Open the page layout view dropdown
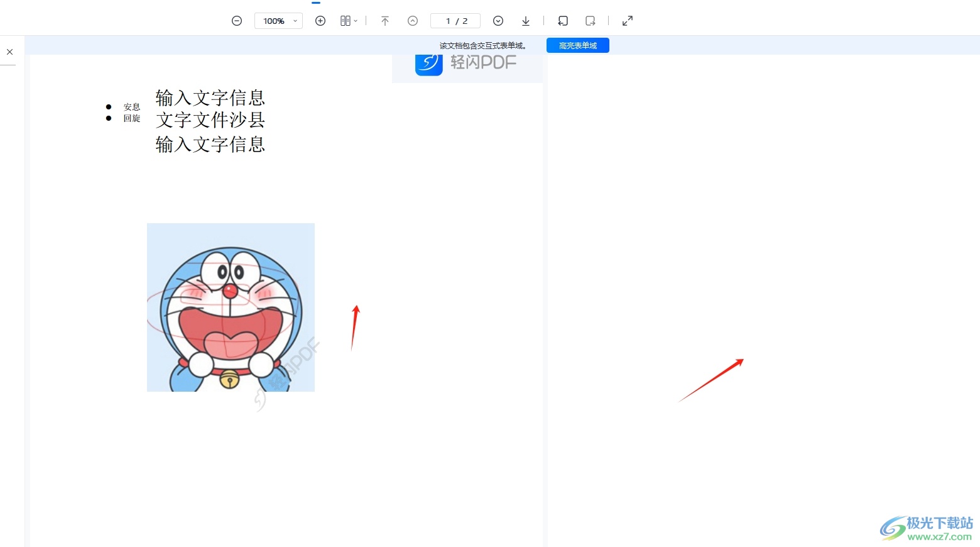Screen dimensions: 980x547 pyautogui.click(x=349, y=21)
